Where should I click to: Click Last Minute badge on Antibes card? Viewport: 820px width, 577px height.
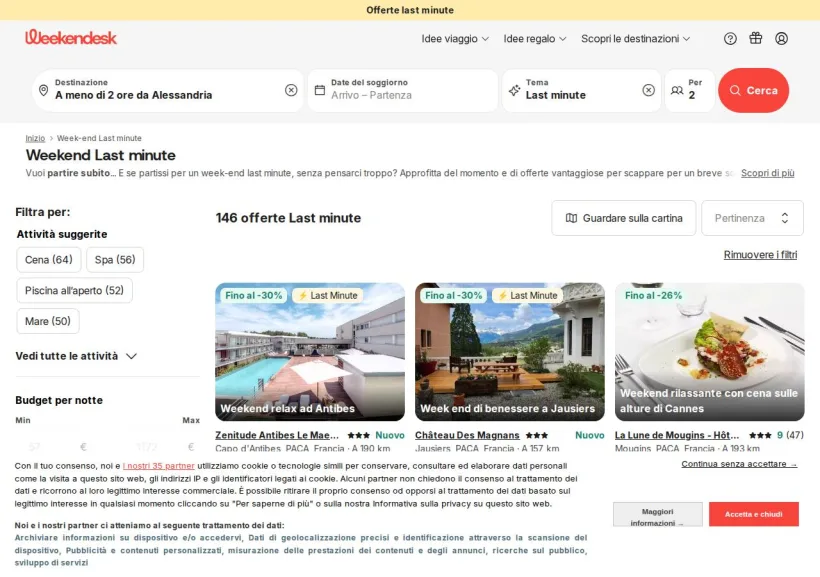click(327, 296)
